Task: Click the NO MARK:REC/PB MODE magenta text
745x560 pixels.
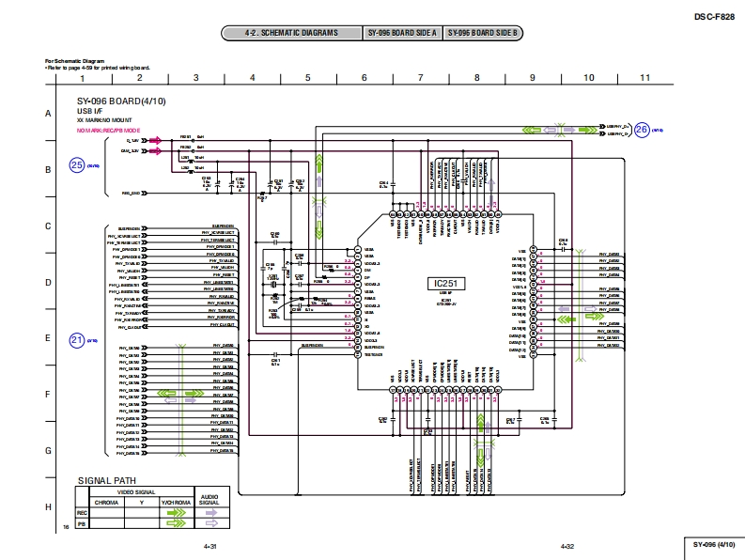Action: pos(108,129)
